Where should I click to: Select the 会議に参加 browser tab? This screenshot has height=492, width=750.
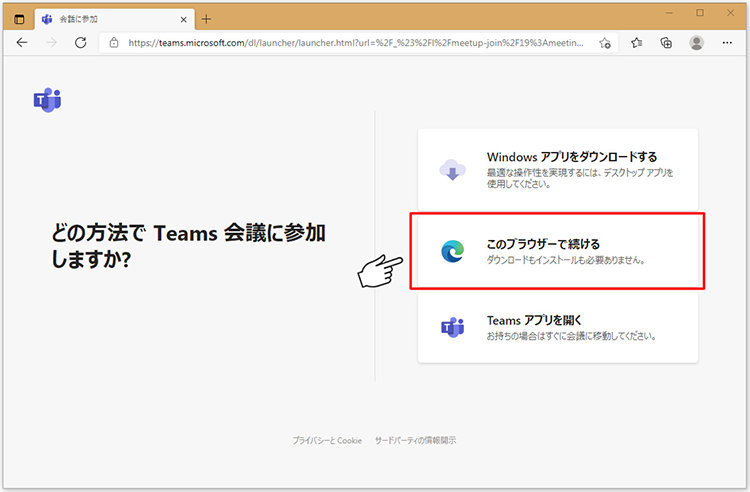coord(115,19)
